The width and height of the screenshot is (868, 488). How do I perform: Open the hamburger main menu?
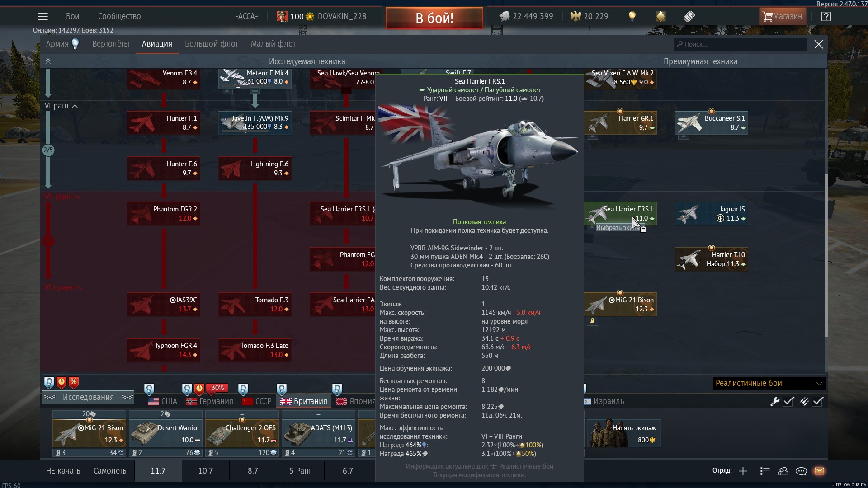(x=42, y=17)
